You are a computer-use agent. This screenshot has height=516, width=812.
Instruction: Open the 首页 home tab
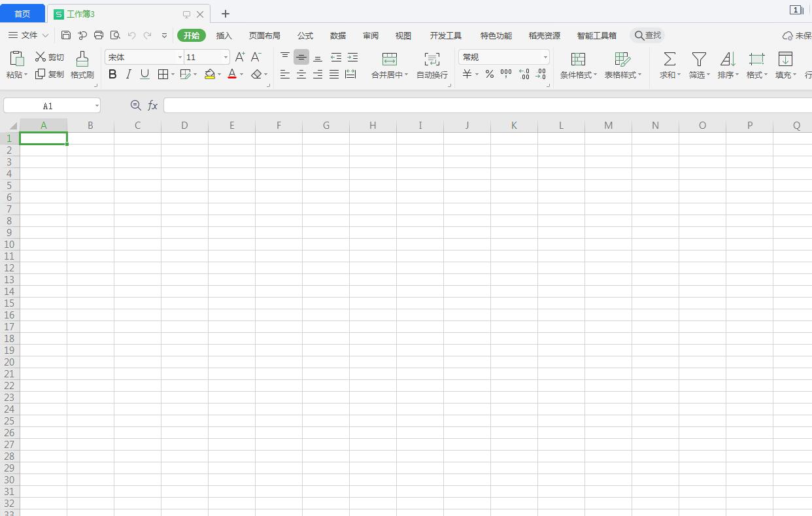[x=22, y=14]
